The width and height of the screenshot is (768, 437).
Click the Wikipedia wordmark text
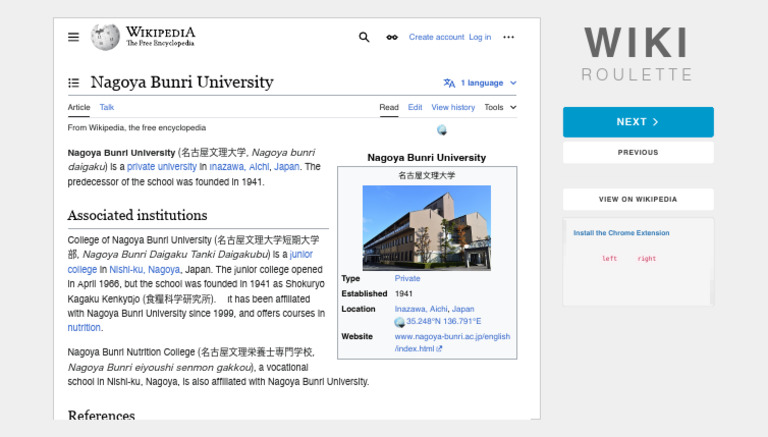click(160, 37)
